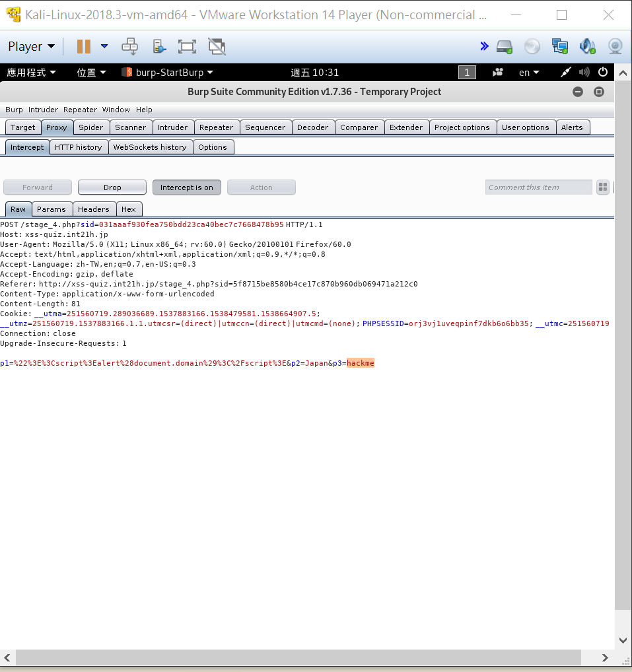Click the volume speaker icon in top bar
This screenshot has height=672, width=632.
point(584,73)
